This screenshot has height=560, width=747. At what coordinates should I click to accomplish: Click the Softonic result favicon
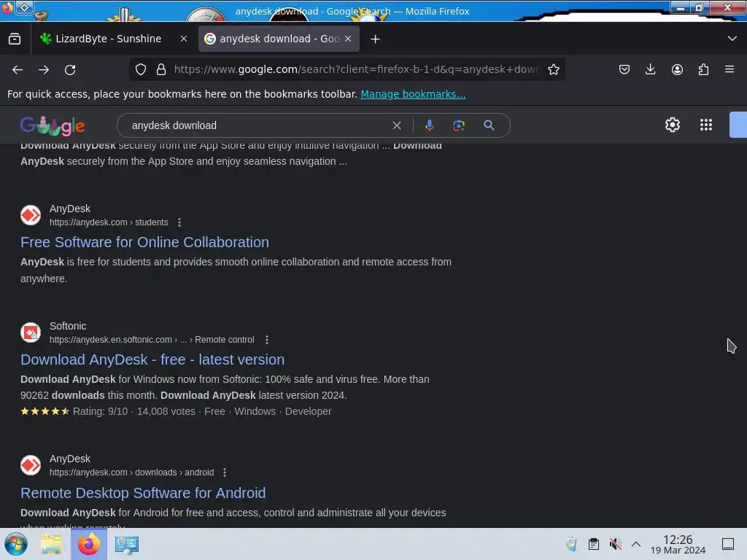click(31, 332)
